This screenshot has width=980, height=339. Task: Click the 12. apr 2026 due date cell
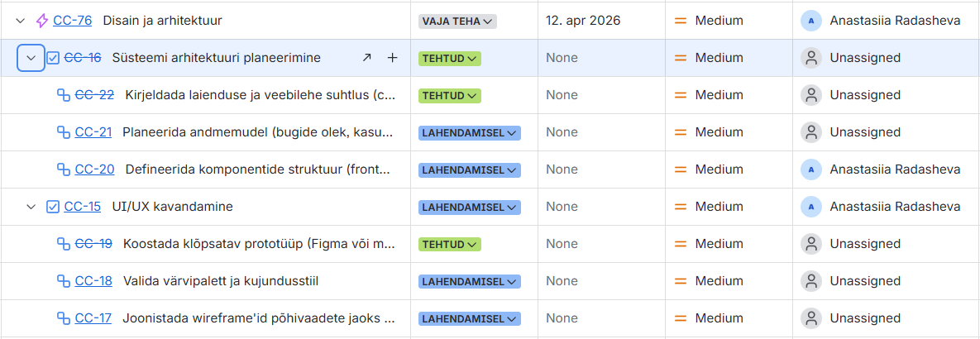[583, 21]
